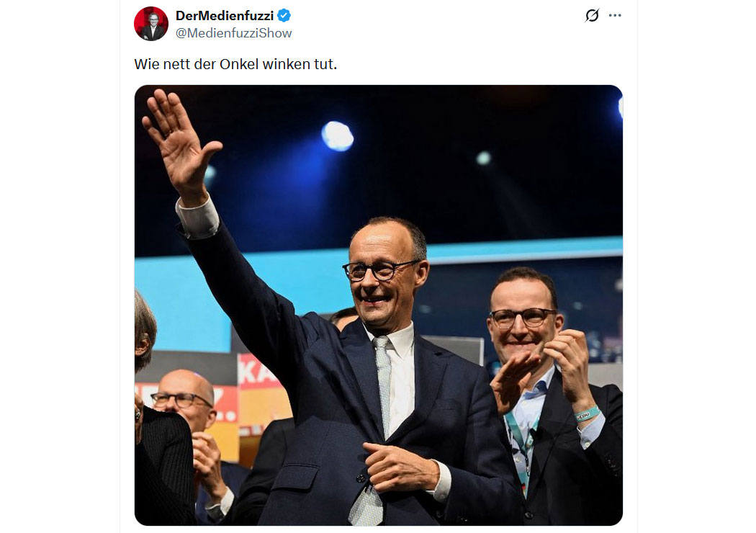Click the small pale green stage light
This screenshot has width=756, height=533.
click(483, 158)
